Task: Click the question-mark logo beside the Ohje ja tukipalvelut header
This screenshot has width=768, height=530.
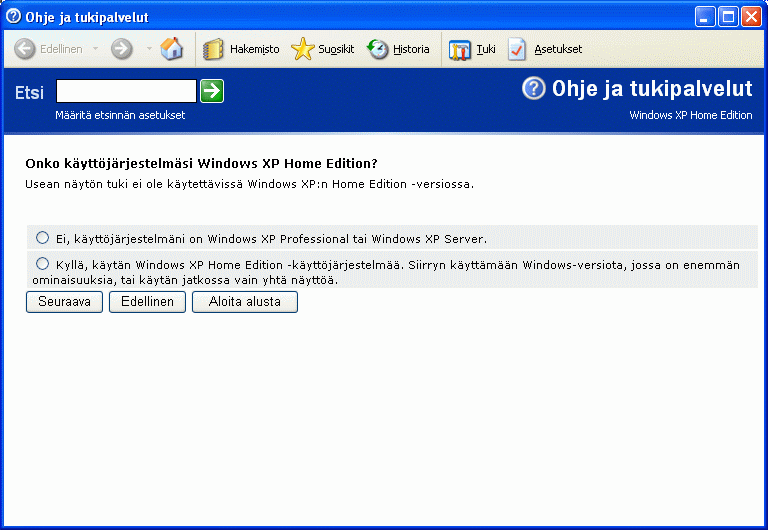Action: coord(533,89)
